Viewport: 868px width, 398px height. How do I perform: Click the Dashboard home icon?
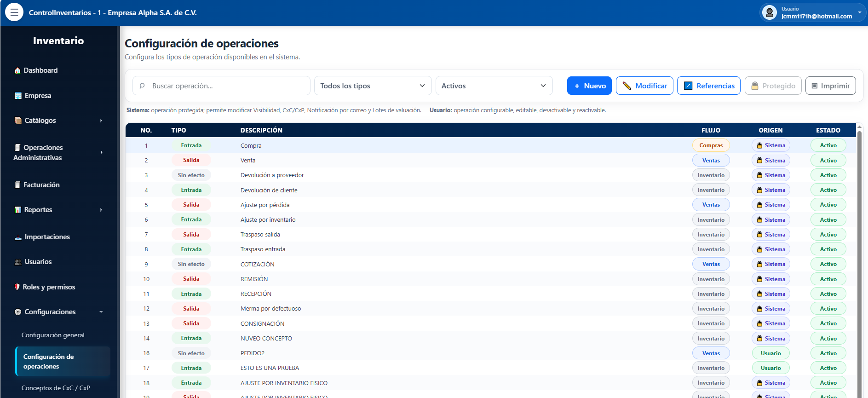tap(17, 70)
